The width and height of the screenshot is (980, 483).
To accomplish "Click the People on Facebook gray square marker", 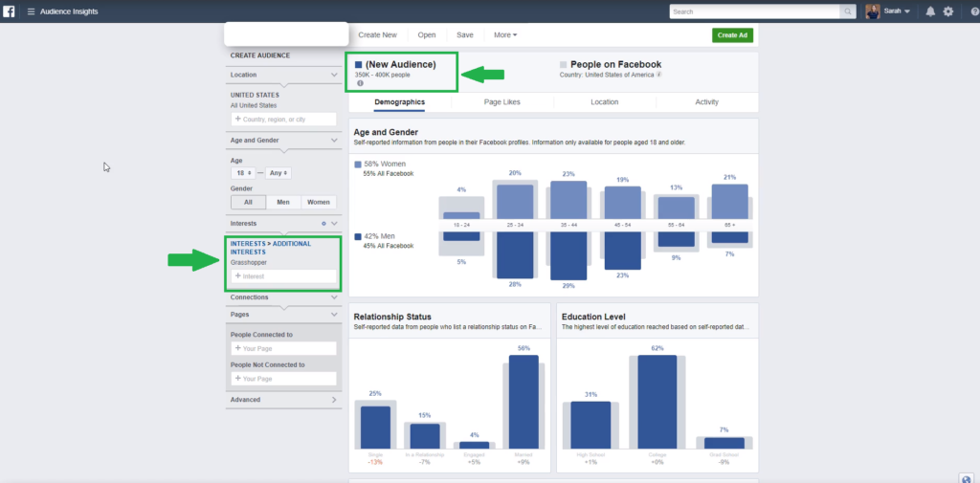I will [563, 64].
